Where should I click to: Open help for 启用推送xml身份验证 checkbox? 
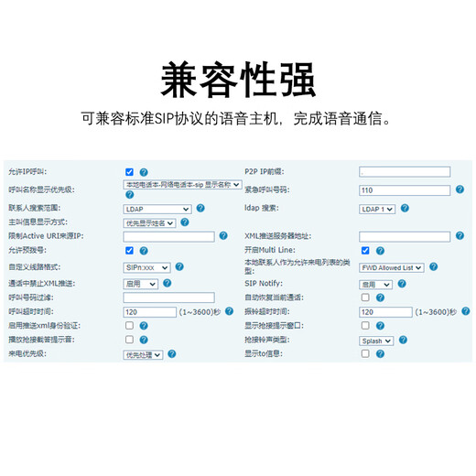click(144, 326)
